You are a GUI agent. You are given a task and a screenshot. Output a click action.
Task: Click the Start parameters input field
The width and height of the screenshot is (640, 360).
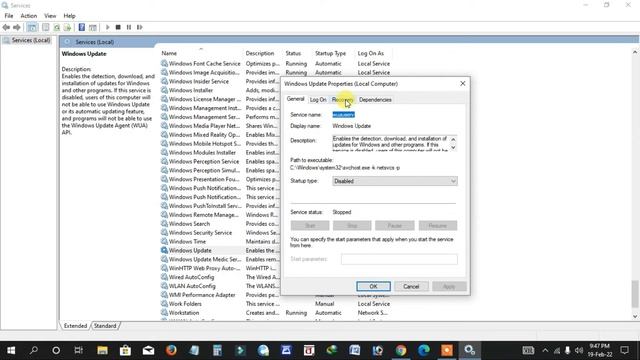click(x=399, y=259)
